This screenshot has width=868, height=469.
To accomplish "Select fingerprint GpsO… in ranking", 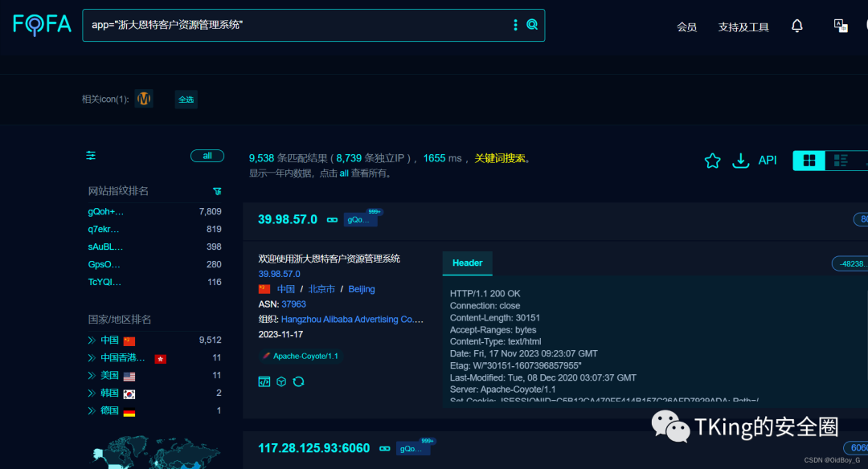I will pos(104,265).
